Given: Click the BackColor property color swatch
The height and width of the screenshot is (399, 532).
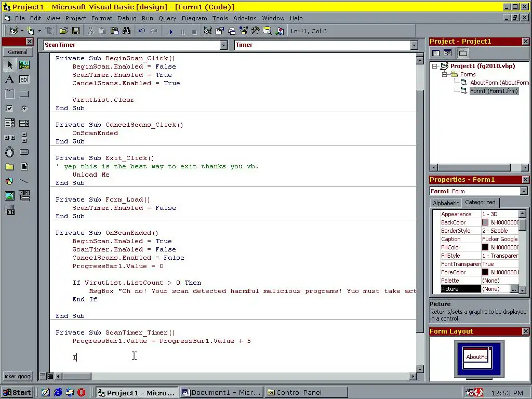Looking at the screenshot, I should pyautogui.click(x=485, y=222).
